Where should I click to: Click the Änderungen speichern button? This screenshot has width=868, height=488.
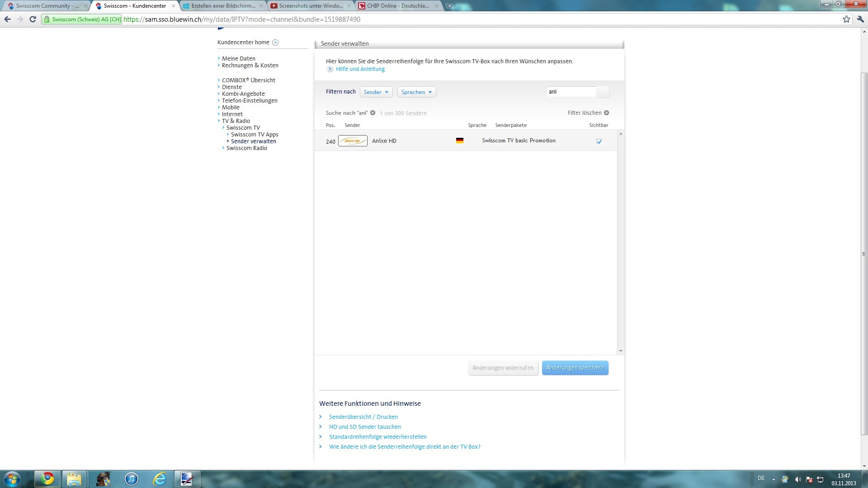pyautogui.click(x=575, y=368)
